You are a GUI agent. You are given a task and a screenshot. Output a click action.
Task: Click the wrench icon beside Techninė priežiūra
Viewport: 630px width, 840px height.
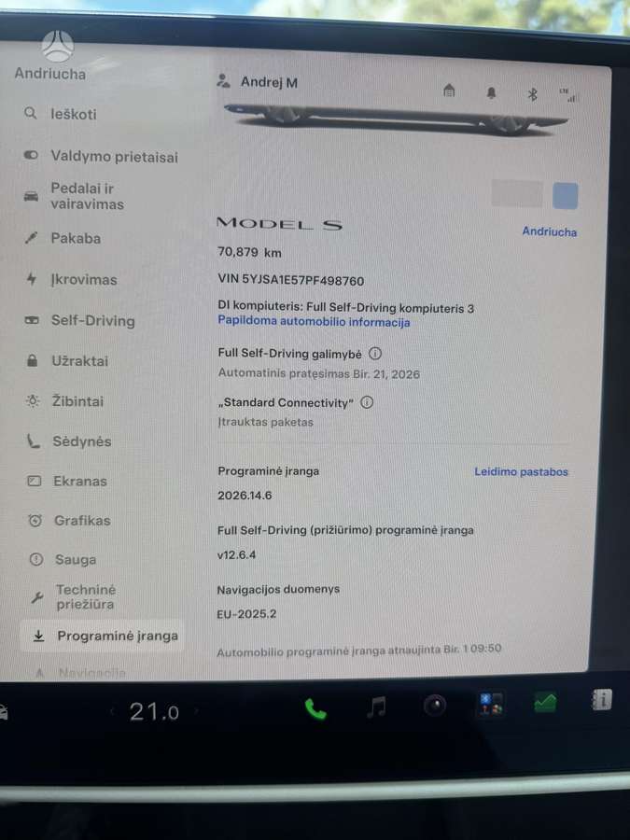[37, 596]
